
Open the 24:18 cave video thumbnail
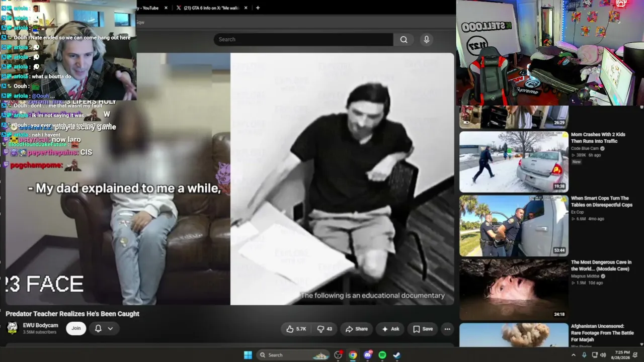pyautogui.click(x=514, y=290)
